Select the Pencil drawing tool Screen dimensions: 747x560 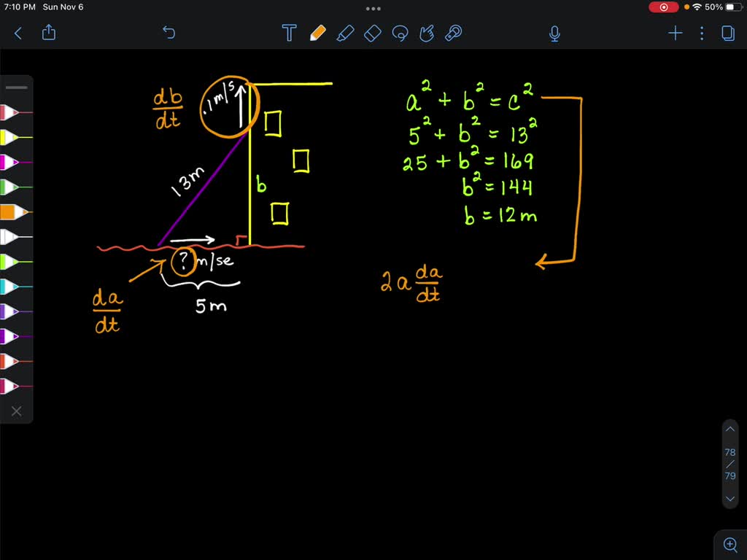pos(317,33)
